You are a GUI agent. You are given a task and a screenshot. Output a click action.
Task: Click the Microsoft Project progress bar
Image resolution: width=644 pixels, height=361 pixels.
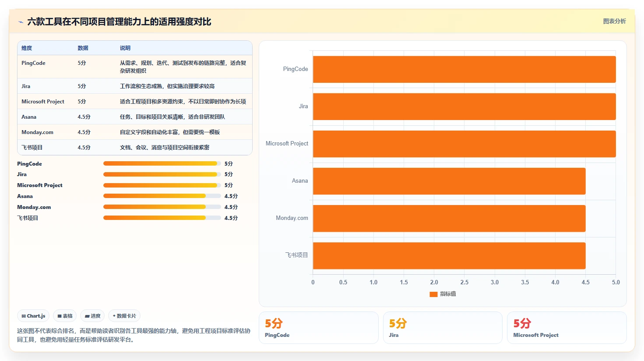[x=162, y=185]
